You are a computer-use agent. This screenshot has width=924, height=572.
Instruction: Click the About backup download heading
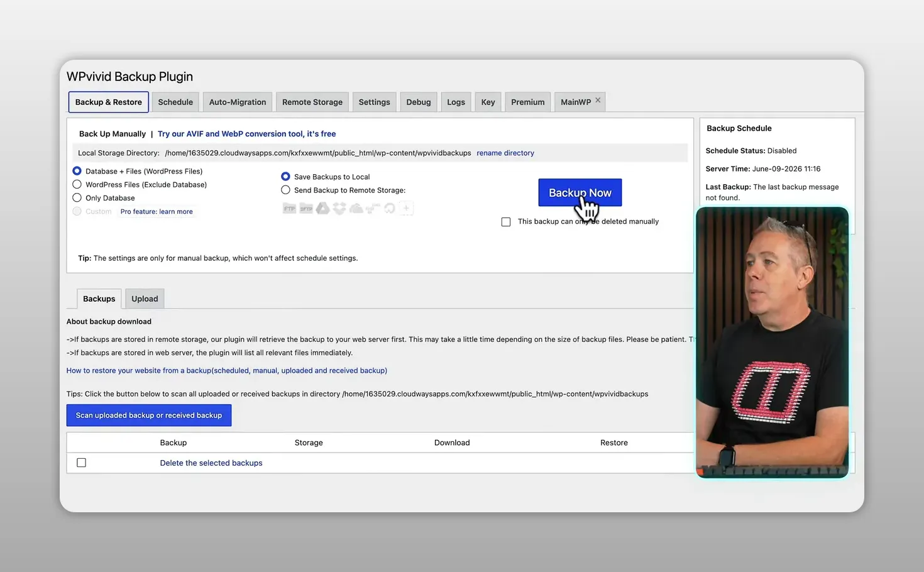click(109, 321)
